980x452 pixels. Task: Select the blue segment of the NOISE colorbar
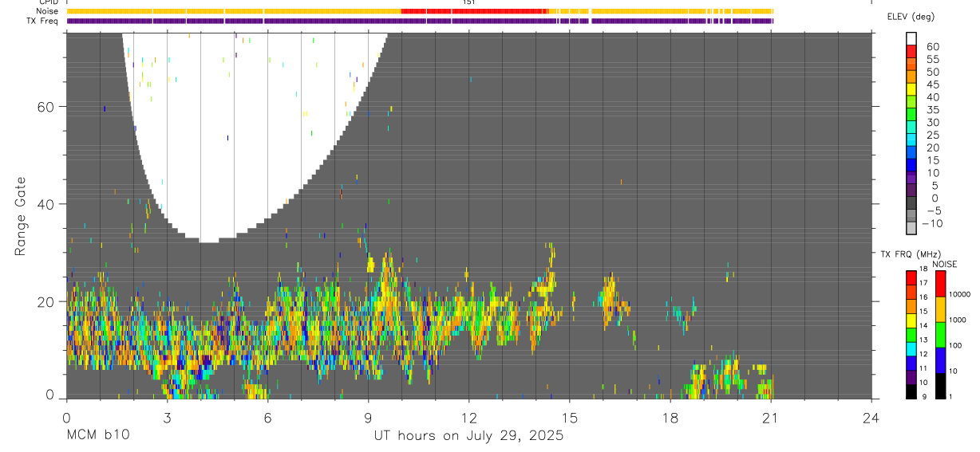(x=939, y=360)
